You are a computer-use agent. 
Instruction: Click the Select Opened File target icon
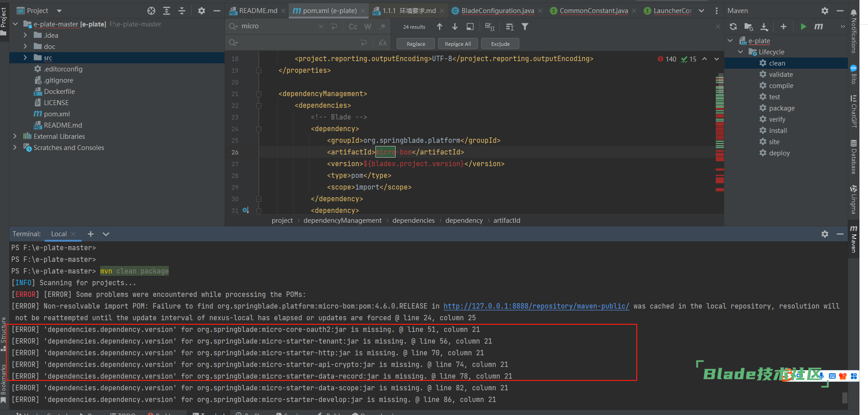coord(151,11)
